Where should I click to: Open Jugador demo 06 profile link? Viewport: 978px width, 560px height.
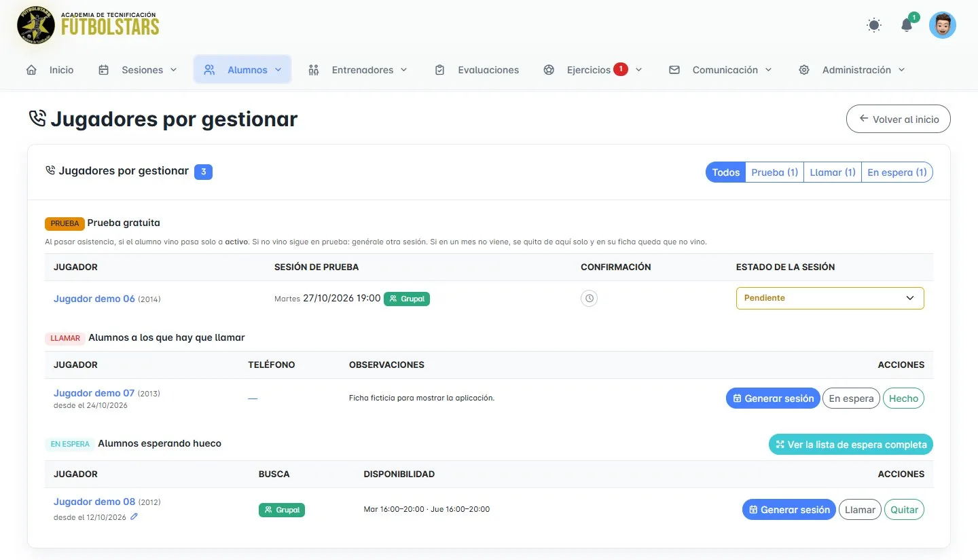[x=94, y=299]
